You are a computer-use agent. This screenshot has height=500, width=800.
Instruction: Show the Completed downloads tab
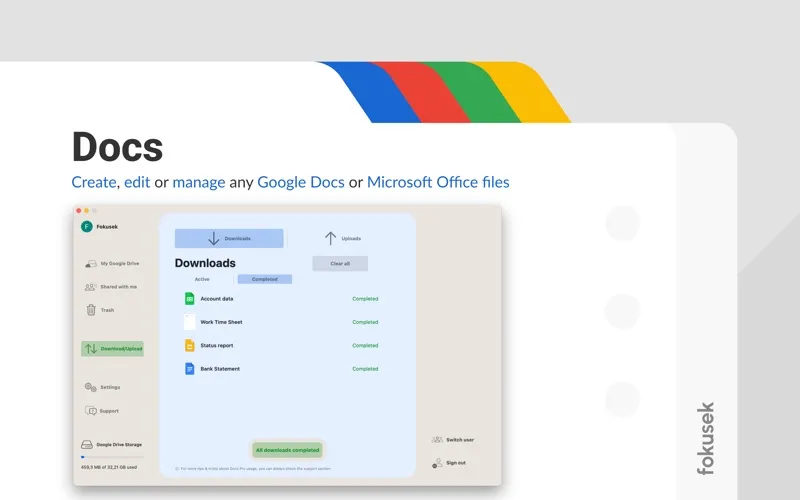(x=265, y=279)
